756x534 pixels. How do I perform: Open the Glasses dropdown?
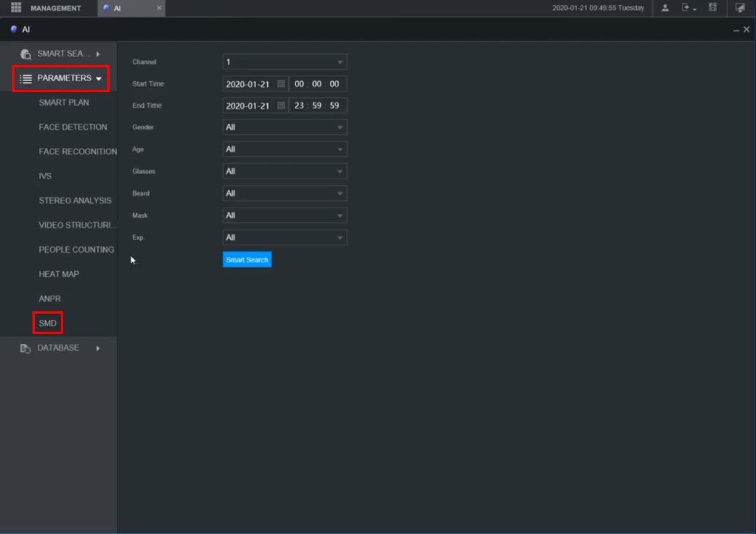(285, 171)
